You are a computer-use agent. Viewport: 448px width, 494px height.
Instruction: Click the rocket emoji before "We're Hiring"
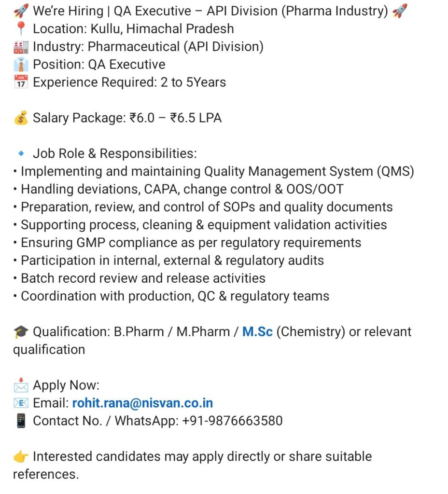(21, 11)
